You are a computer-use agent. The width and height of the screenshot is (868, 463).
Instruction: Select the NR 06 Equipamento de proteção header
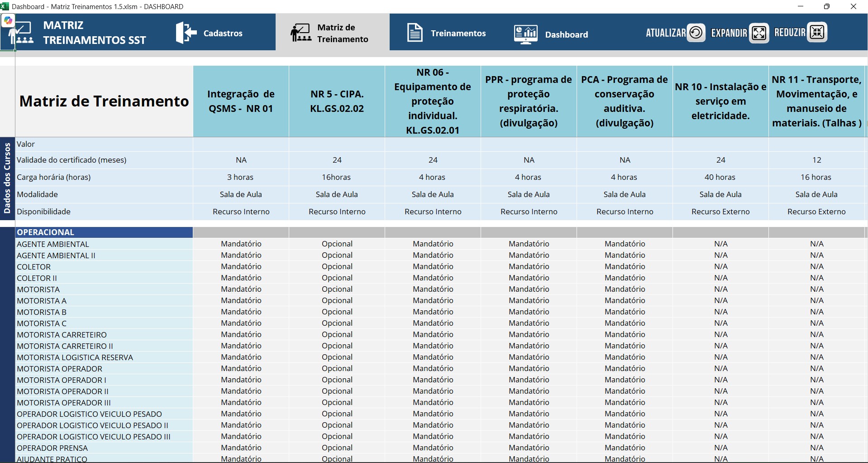click(x=433, y=101)
